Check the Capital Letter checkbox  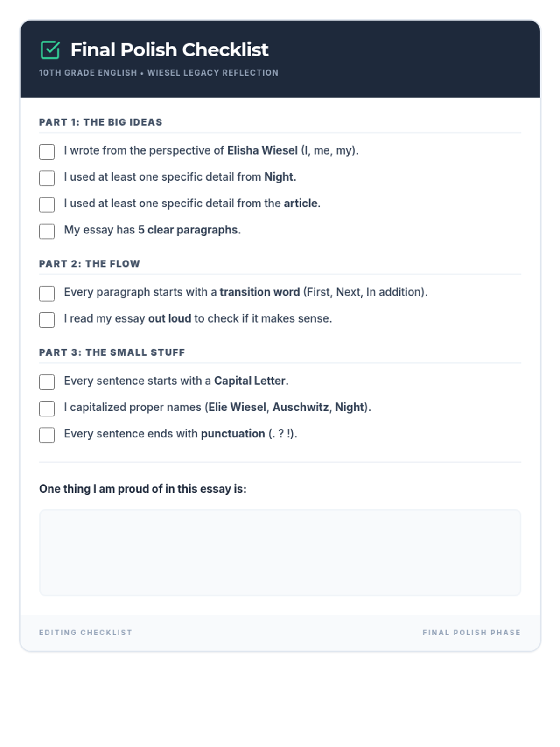click(47, 382)
